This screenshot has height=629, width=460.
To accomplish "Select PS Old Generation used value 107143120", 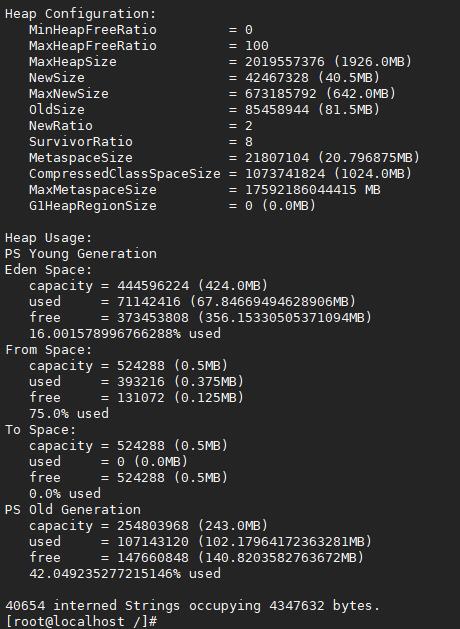I will pyautogui.click(x=153, y=542).
